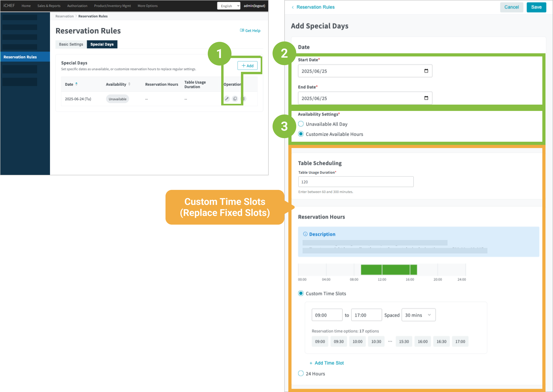Open the More Options navigation menu
Image resolution: width=553 pixels, height=392 pixels.
click(148, 6)
